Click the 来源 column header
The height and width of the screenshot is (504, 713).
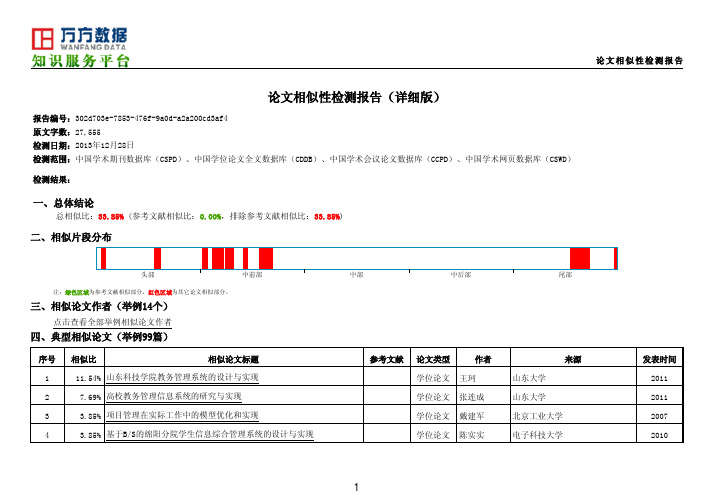click(573, 359)
